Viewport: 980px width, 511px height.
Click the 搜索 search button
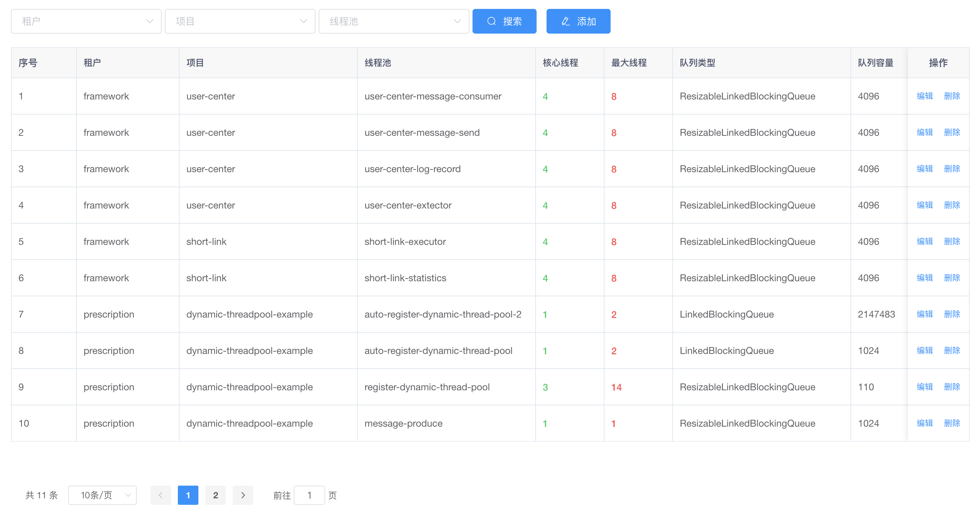point(504,21)
